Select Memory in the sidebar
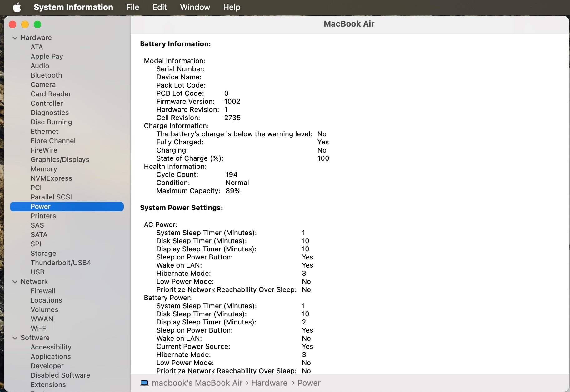 click(x=44, y=169)
